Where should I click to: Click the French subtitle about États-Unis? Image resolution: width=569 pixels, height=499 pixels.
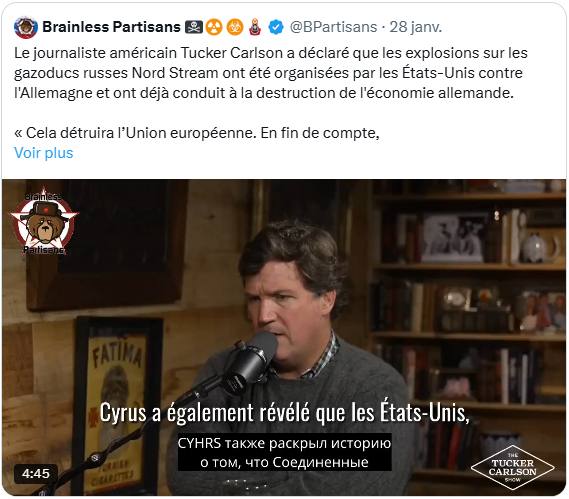point(284,413)
